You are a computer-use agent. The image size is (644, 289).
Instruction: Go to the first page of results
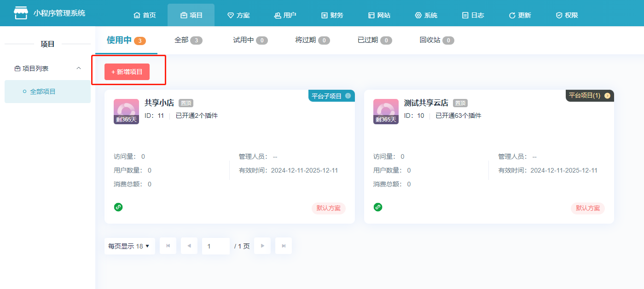[168, 246]
